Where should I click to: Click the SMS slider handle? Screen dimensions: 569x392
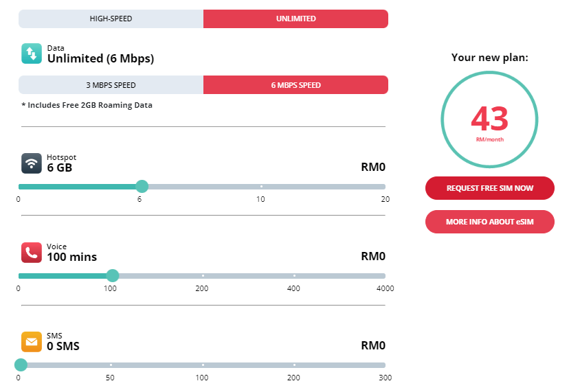tap(21, 365)
